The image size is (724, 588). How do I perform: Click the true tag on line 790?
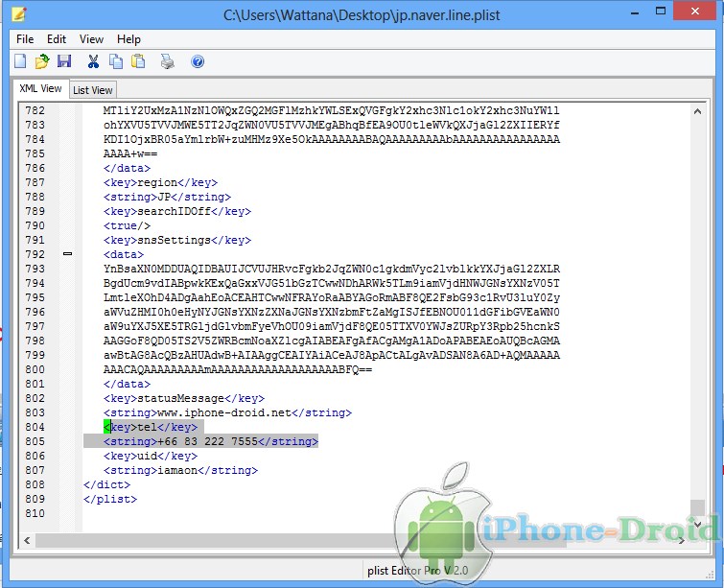tap(127, 225)
